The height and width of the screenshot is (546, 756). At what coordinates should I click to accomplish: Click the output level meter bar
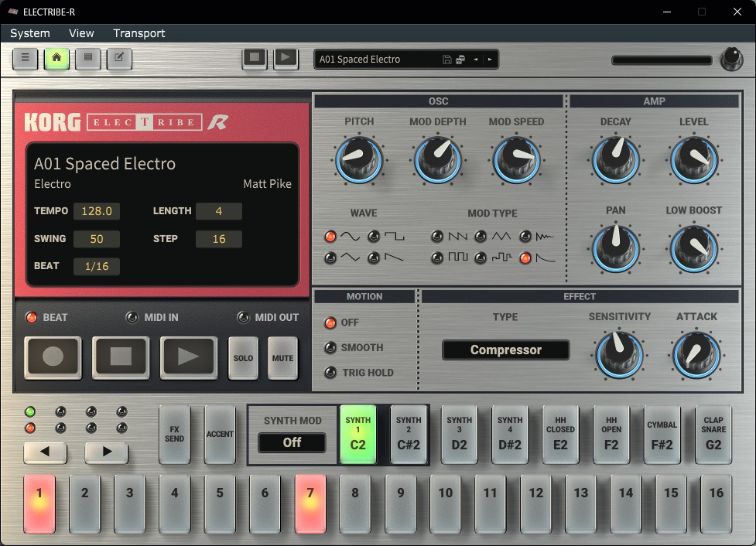[662, 60]
